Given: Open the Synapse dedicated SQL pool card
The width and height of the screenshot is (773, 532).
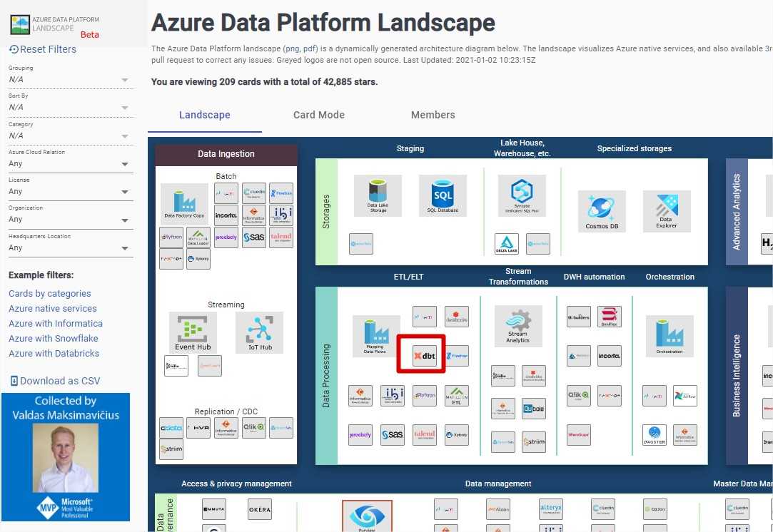Looking at the screenshot, I should (522, 195).
